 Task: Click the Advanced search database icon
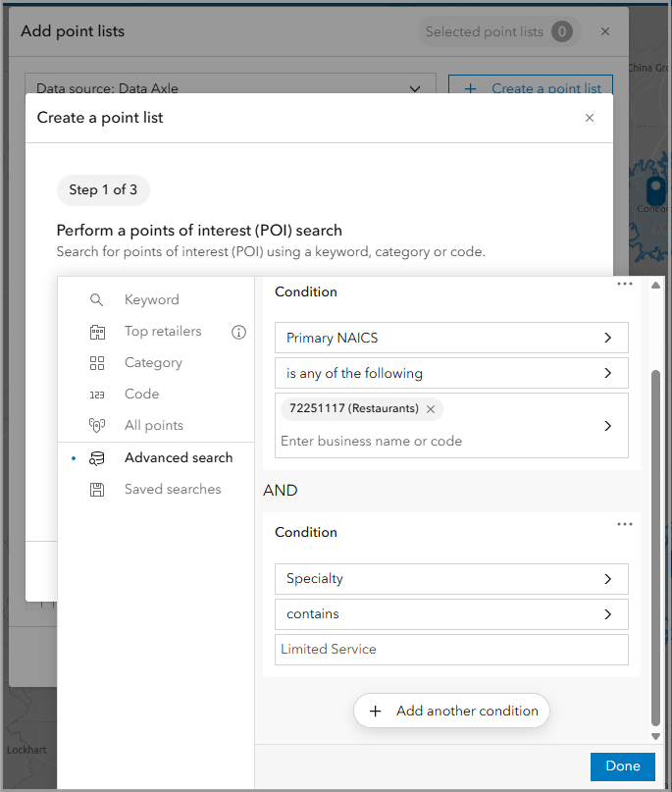97,457
